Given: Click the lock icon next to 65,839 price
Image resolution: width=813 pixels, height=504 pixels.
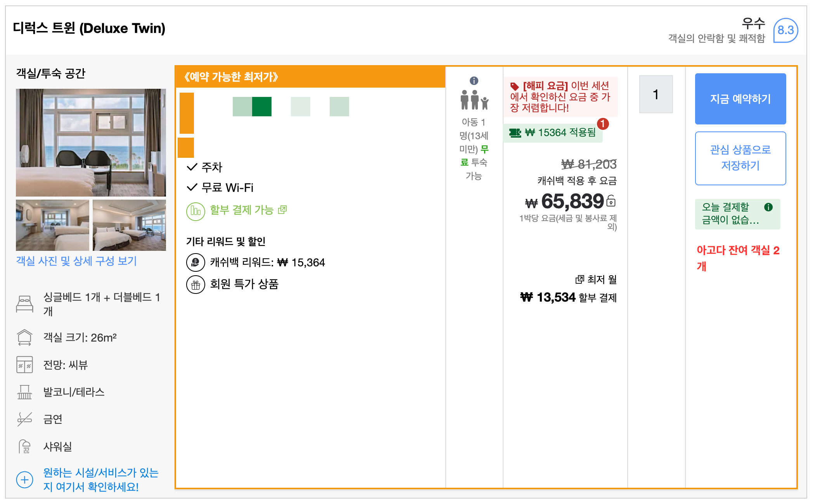Looking at the screenshot, I should tap(611, 201).
